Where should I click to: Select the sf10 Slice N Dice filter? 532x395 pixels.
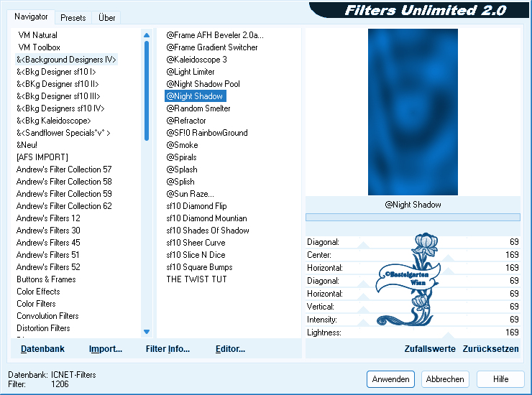pyautogui.click(x=196, y=255)
